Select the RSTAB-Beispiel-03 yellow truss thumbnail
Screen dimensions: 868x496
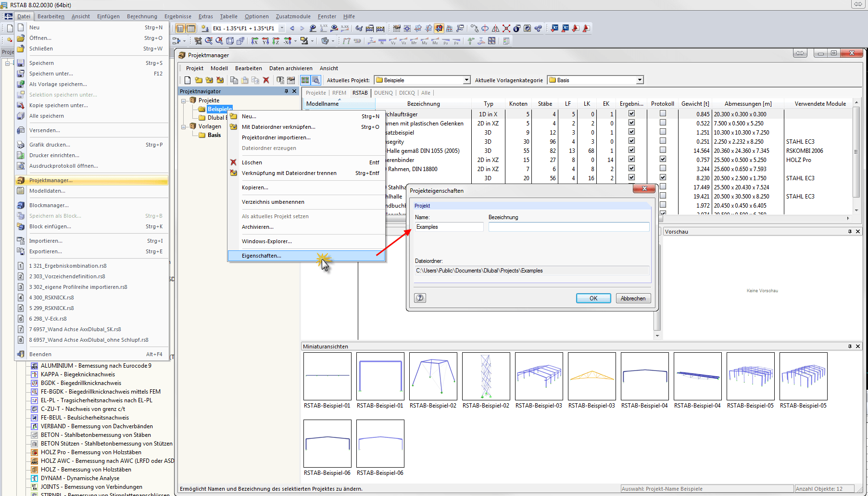click(x=591, y=376)
